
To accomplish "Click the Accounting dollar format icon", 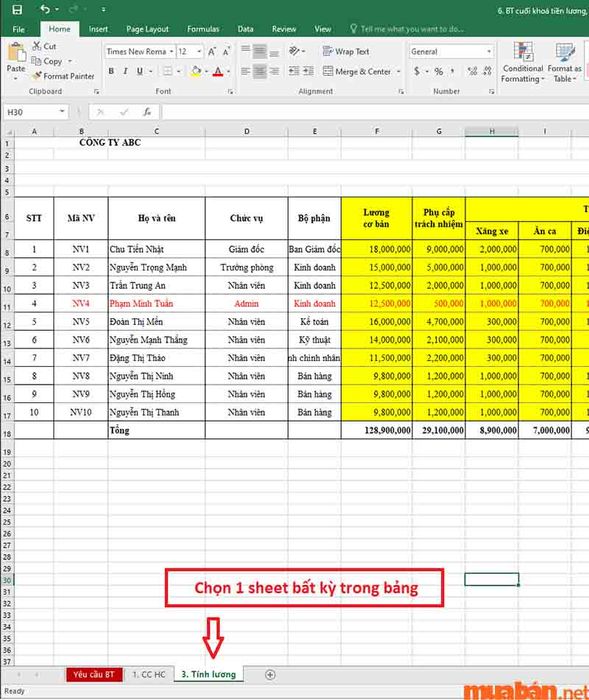I will 417,71.
